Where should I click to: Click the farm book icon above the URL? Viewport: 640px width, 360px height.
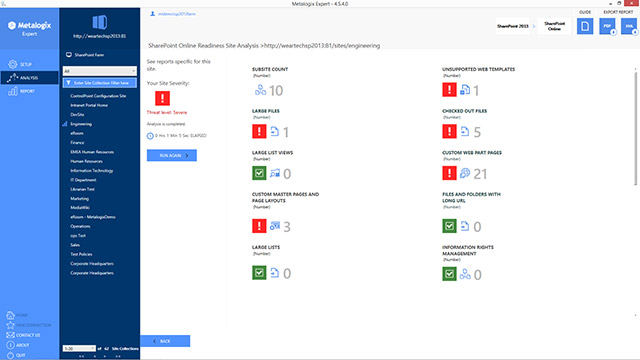pyautogui.click(x=100, y=22)
